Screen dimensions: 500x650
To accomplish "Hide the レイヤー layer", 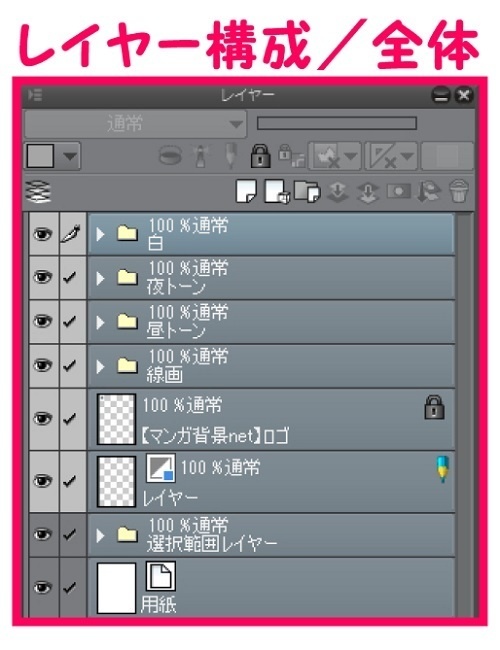I will pyautogui.click(x=43, y=481).
